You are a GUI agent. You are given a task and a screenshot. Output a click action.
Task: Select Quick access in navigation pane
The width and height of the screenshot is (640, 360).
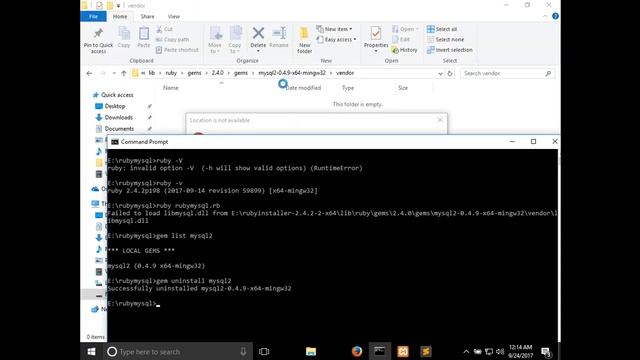click(x=113, y=95)
